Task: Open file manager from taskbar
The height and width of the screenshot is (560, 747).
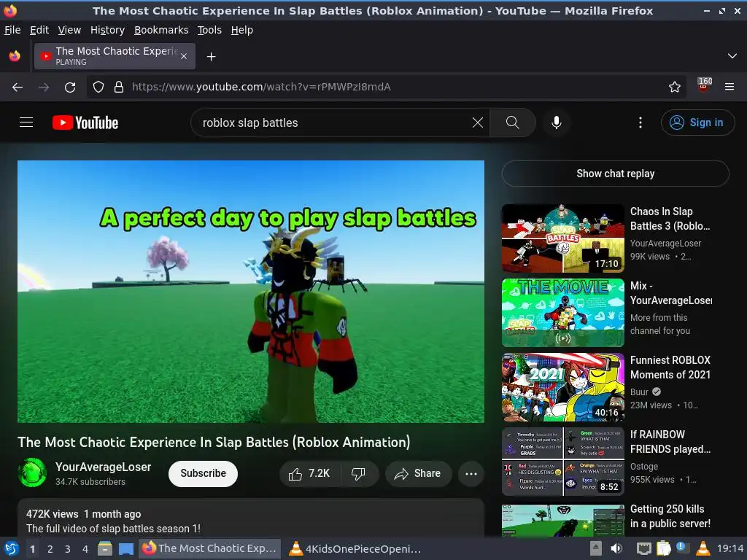Action: tap(105, 549)
